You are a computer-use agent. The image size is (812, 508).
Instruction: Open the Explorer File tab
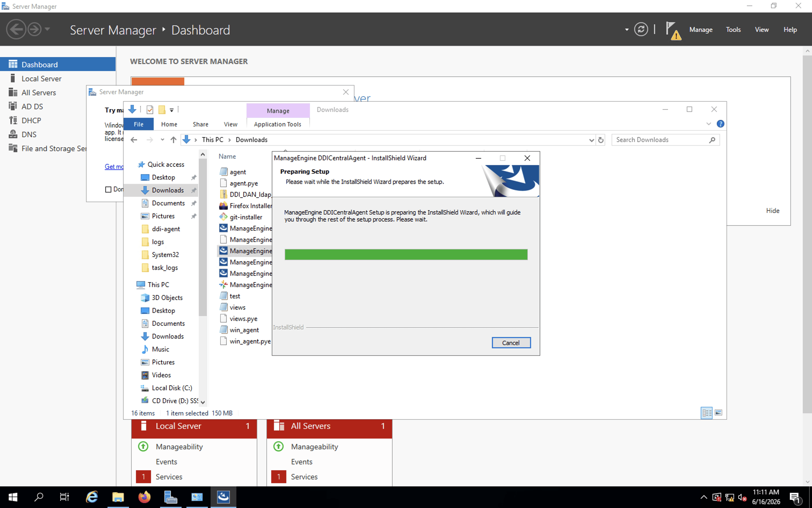pyautogui.click(x=139, y=124)
